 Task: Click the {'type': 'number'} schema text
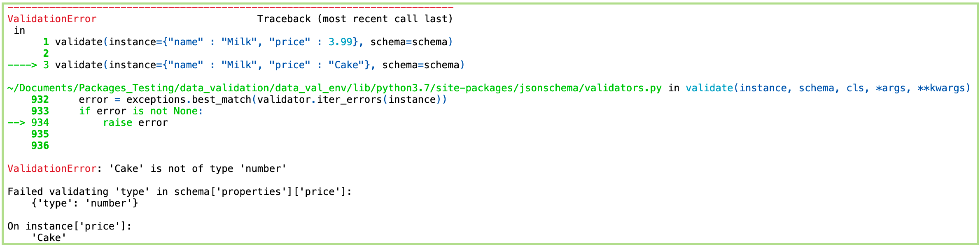pyautogui.click(x=84, y=203)
